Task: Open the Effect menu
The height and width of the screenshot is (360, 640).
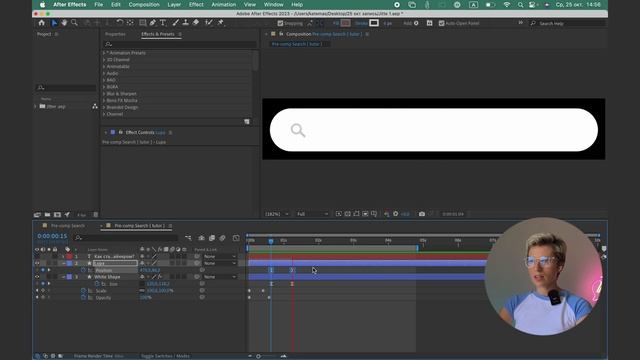Action: tap(196, 4)
